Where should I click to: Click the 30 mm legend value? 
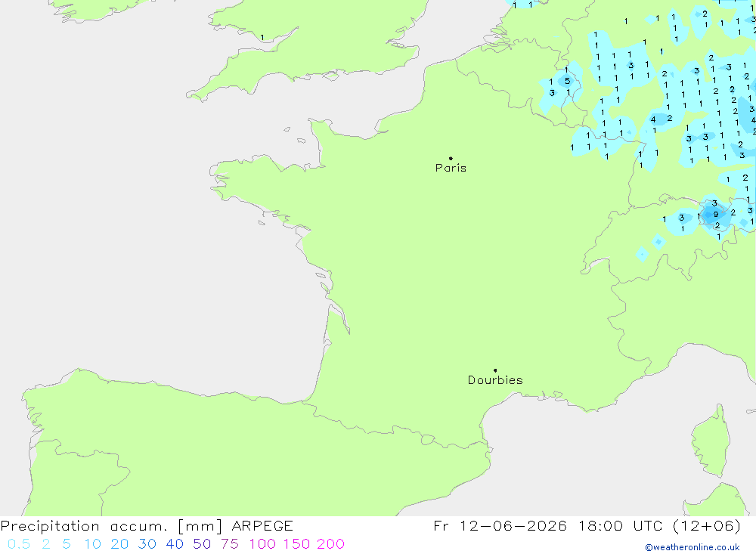tap(147, 544)
